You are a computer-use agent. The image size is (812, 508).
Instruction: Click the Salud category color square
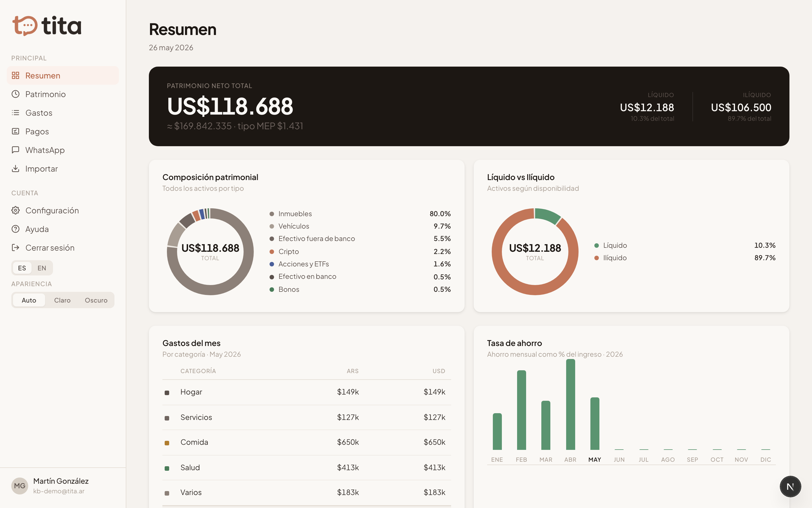(167, 468)
